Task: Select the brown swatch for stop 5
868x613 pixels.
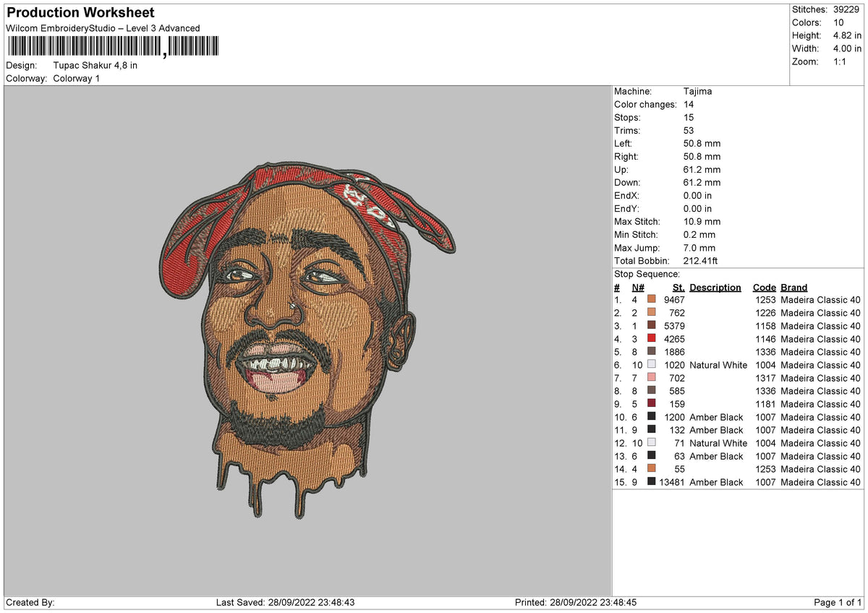Action: (652, 352)
